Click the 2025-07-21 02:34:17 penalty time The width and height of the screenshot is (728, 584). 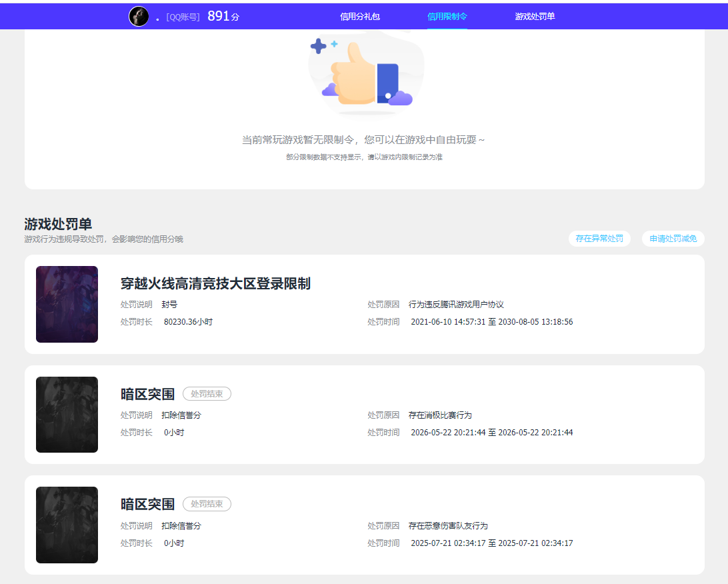[x=492, y=543]
